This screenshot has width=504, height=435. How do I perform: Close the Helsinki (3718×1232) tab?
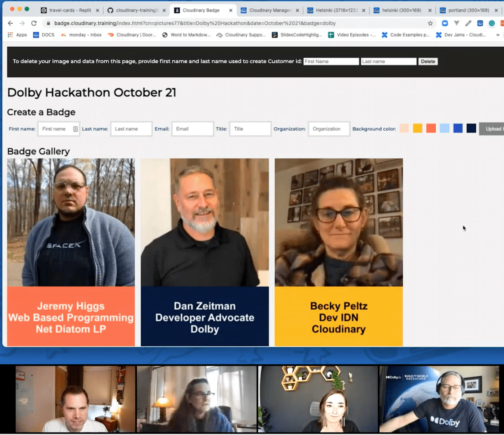[x=364, y=10]
